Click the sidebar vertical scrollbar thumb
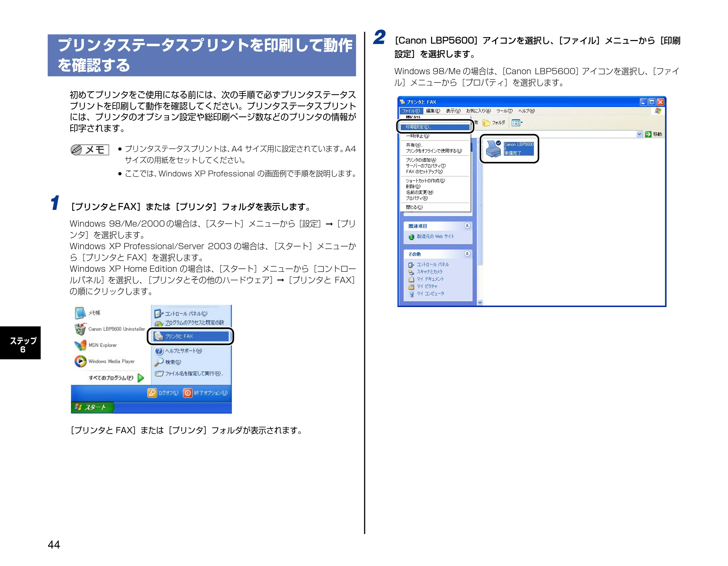The height and width of the screenshot is (566, 728). 480,204
